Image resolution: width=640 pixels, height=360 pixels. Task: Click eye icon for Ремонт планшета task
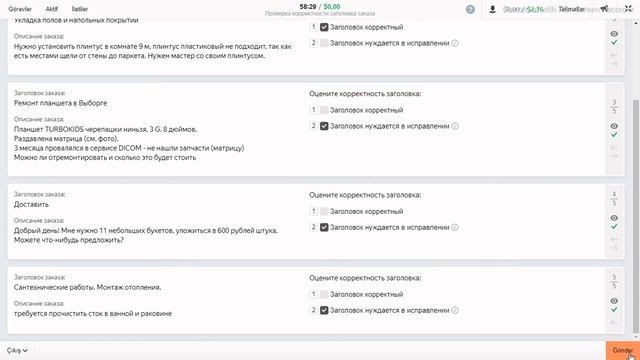614,126
